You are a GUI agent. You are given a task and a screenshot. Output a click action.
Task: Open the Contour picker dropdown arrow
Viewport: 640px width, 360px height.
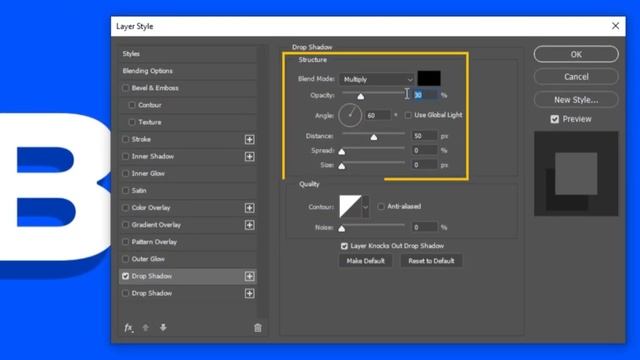point(365,207)
